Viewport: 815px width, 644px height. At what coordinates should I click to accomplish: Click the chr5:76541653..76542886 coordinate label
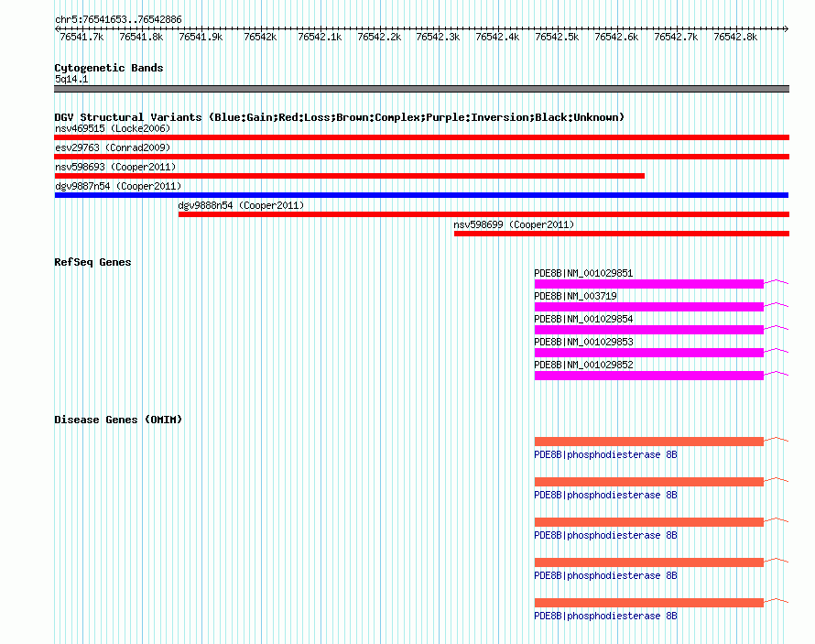[118, 20]
